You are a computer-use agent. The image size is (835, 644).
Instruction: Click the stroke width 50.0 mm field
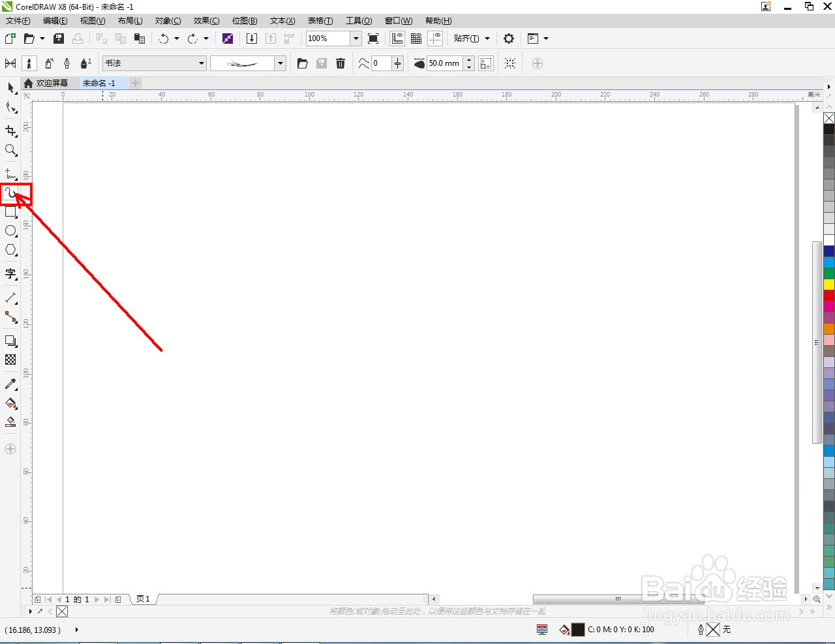(x=445, y=63)
